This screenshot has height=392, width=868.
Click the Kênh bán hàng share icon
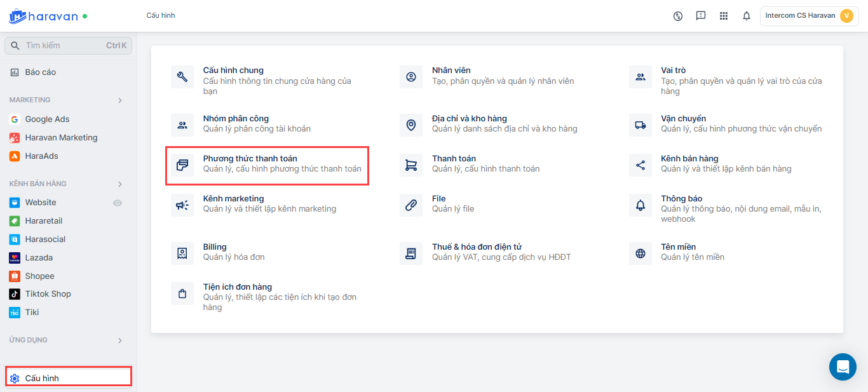[640, 165]
